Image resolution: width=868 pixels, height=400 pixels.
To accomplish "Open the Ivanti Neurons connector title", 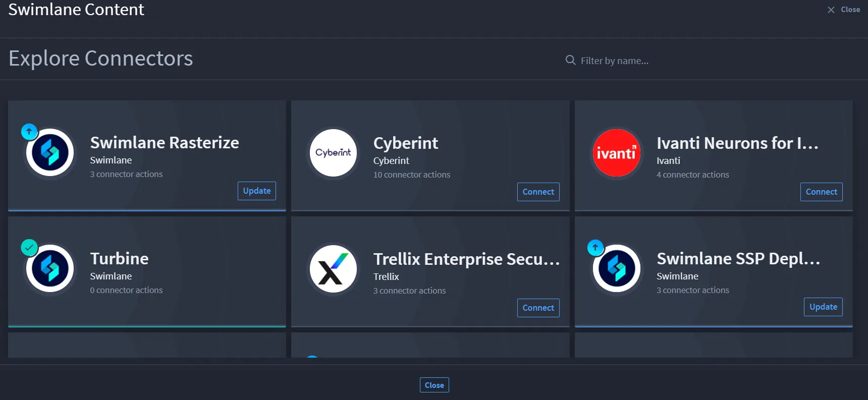I will tap(737, 143).
